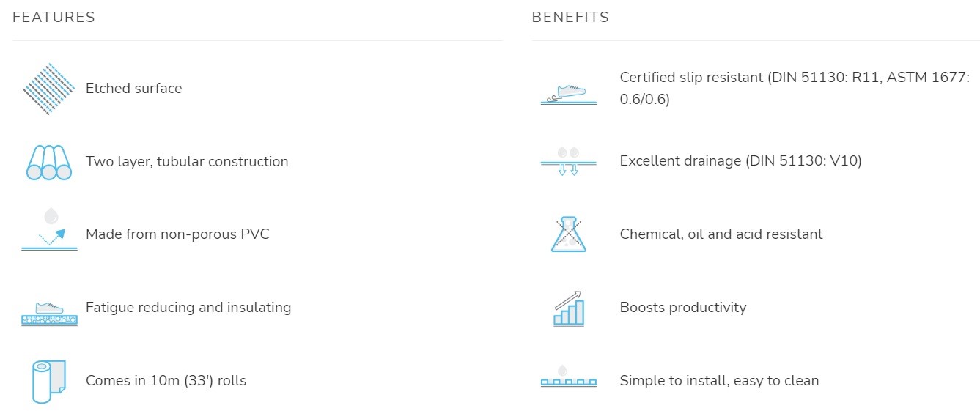Click the 10m roll icon

pyautogui.click(x=49, y=381)
